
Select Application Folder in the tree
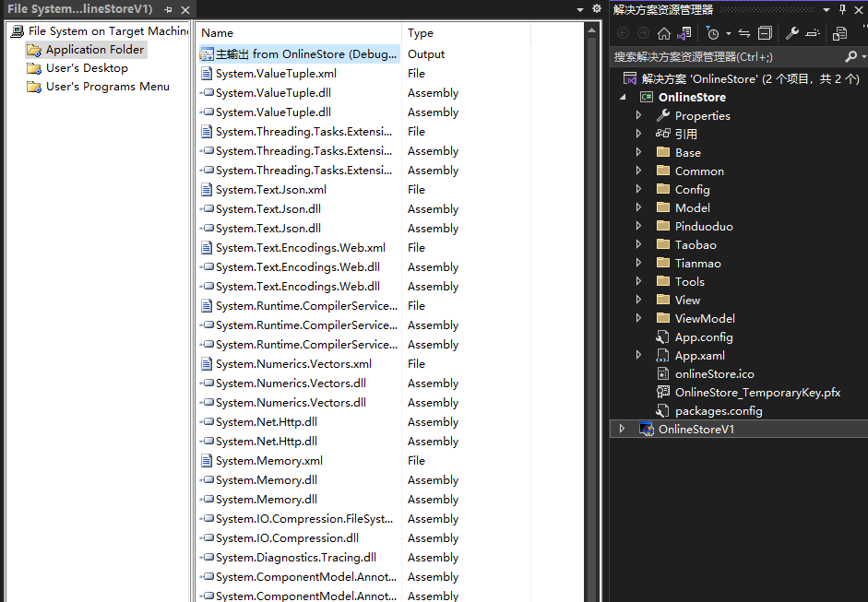(95, 50)
